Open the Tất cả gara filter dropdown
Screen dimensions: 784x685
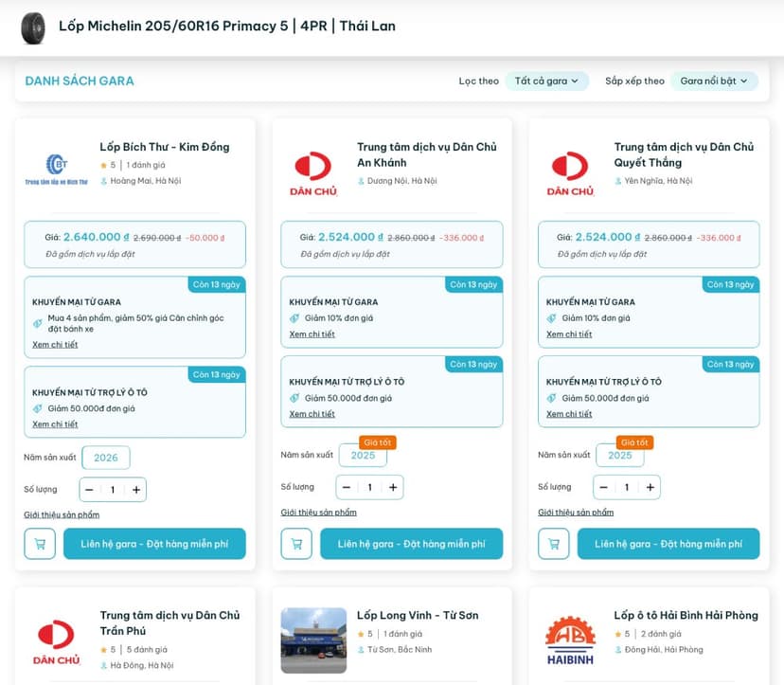pos(547,81)
